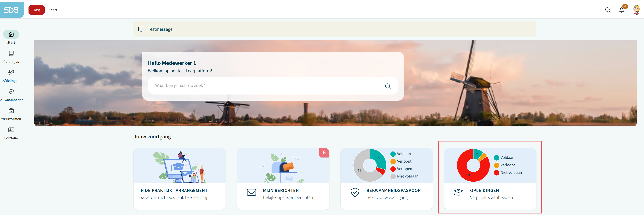Screen dimensions: 644x215
Task: Open the search magnifier in top bar
Action: point(608,10)
